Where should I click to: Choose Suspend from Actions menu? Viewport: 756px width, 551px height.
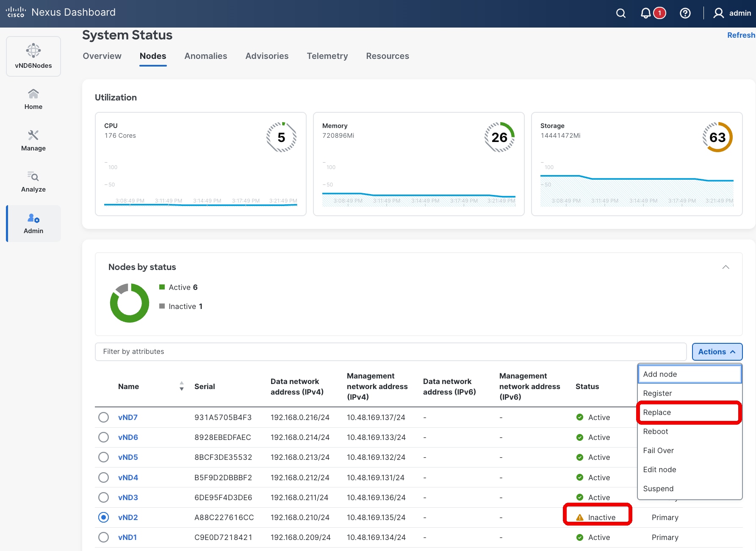[x=690, y=489]
